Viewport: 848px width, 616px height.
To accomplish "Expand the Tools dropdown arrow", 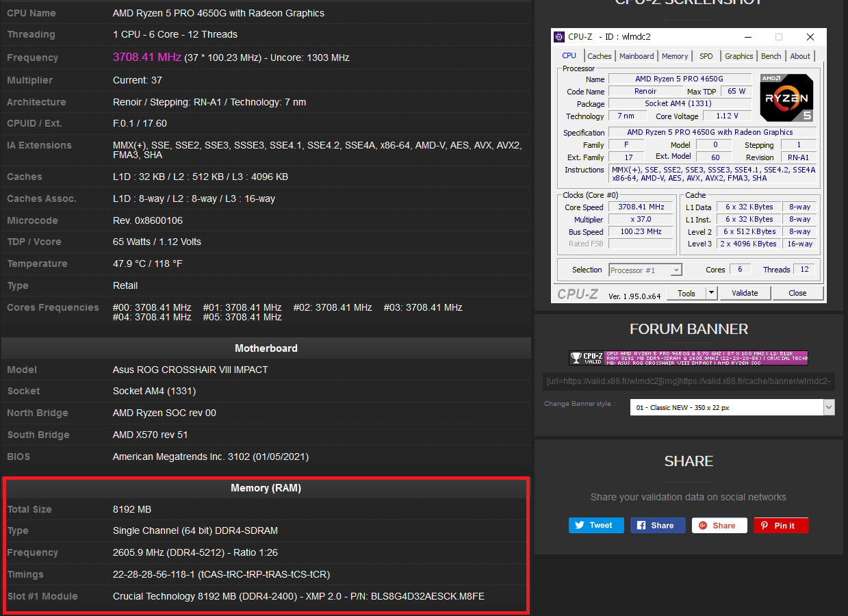I will pos(711,293).
